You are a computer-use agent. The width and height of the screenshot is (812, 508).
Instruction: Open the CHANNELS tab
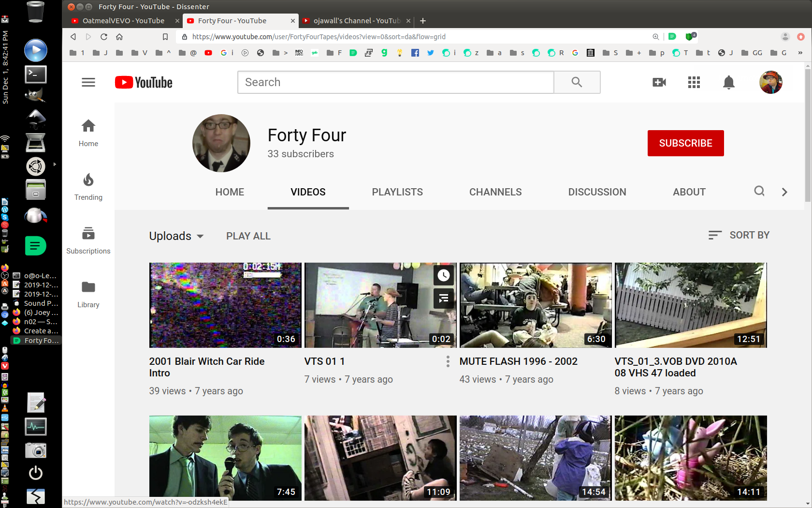click(x=495, y=192)
